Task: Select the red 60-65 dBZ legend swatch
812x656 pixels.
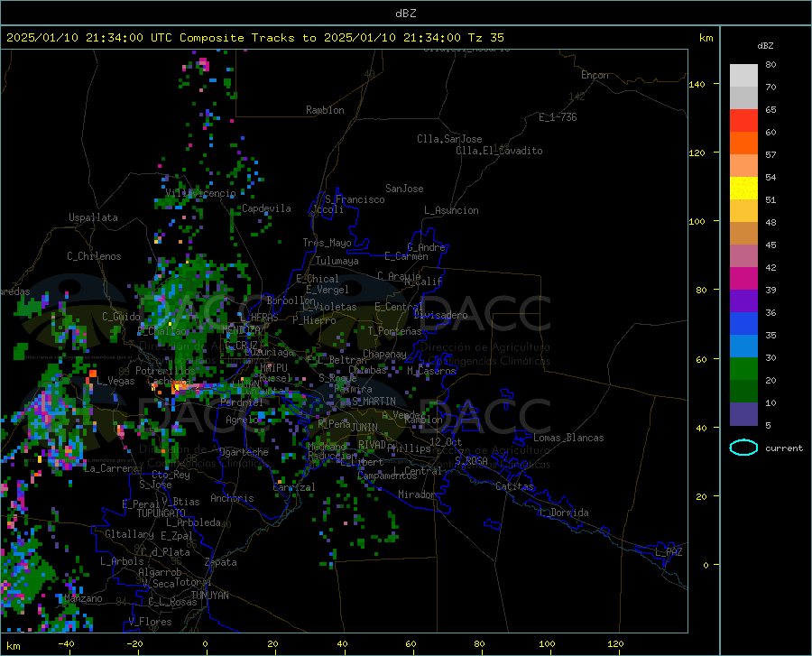Action: pos(743,121)
